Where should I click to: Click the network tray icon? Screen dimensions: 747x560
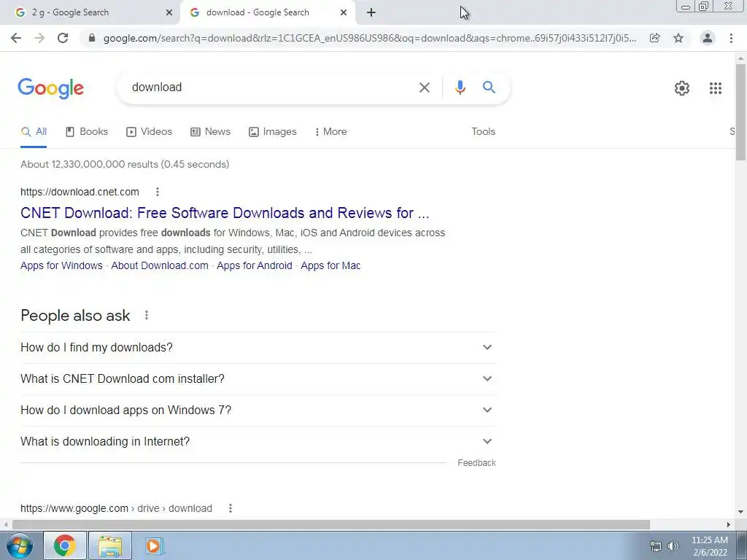656,546
